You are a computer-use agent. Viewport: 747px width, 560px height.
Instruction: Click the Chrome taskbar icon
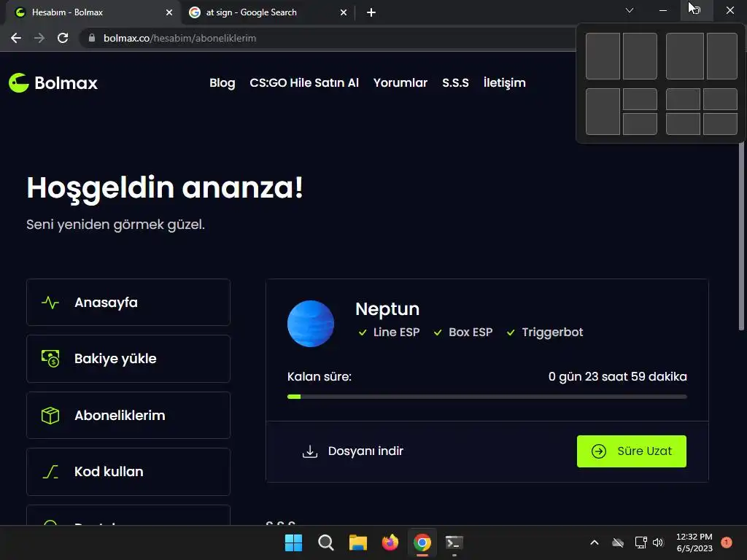point(422,542)
